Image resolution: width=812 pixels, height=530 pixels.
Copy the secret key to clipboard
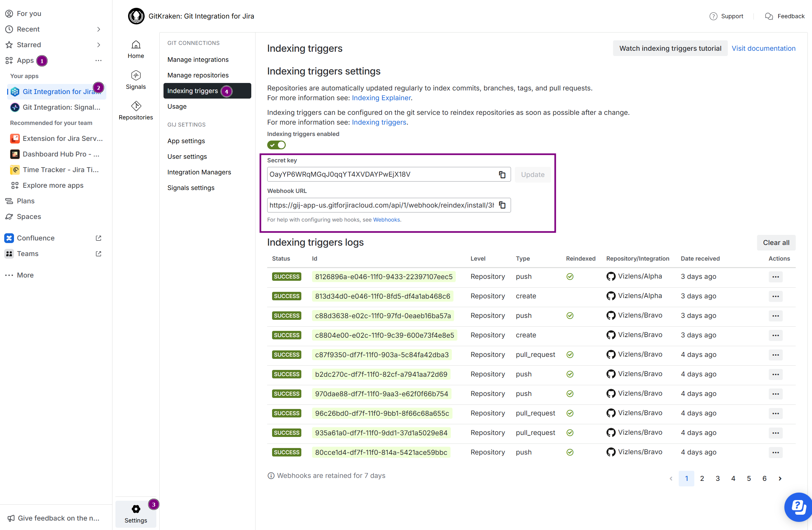click(502, 174)
